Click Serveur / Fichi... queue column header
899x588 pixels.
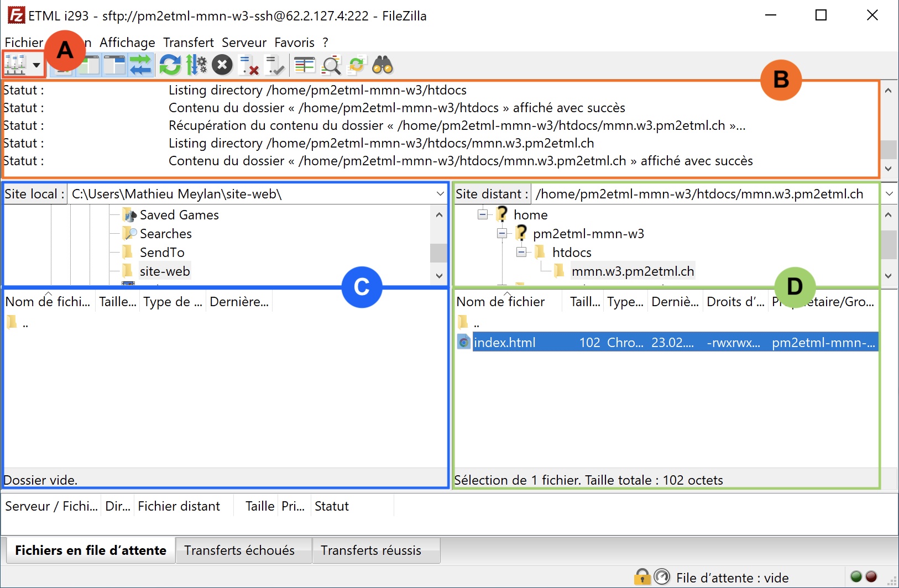click(x=51, y=506)
